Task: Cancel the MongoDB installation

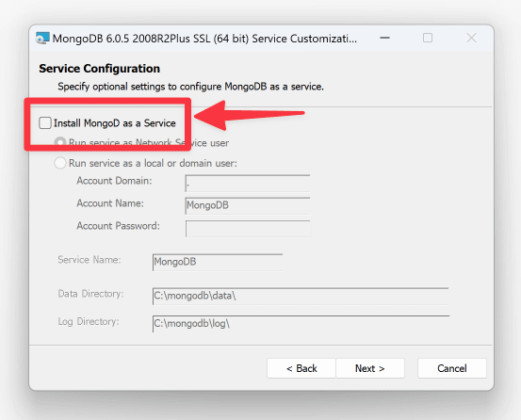Action: coord(452,368)
